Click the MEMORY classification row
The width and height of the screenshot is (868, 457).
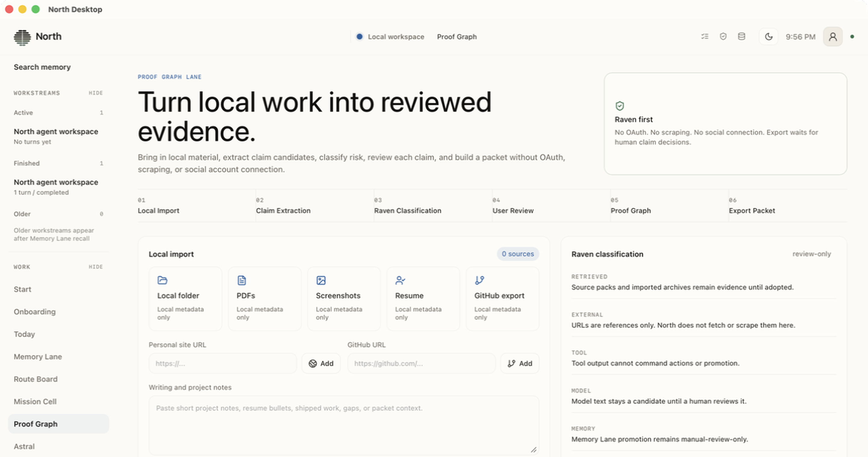coord(703,434)
